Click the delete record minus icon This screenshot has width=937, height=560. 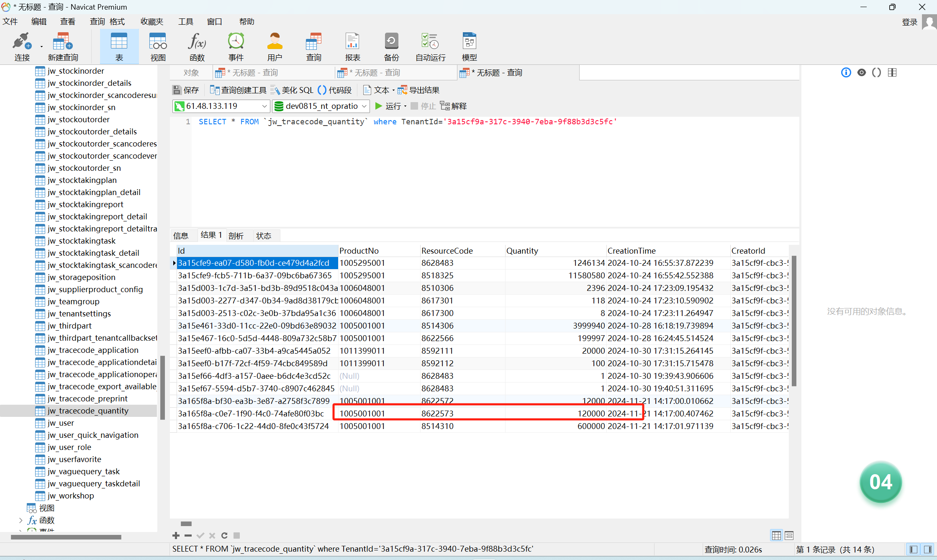tap(188, 535)
